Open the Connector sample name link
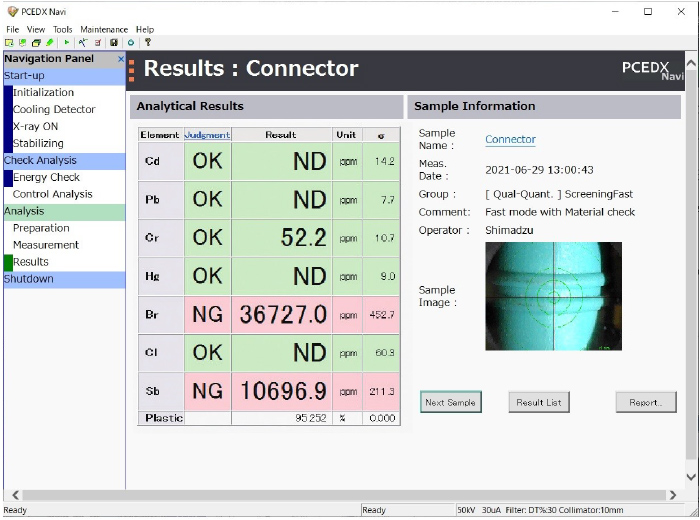Screen dimensions: 700x520 (510, 139)
